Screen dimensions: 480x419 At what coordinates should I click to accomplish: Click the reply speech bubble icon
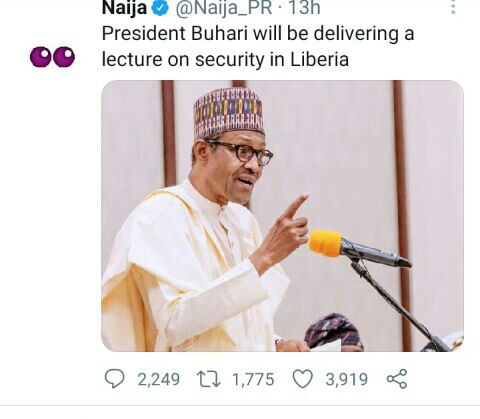coord(114,379)
